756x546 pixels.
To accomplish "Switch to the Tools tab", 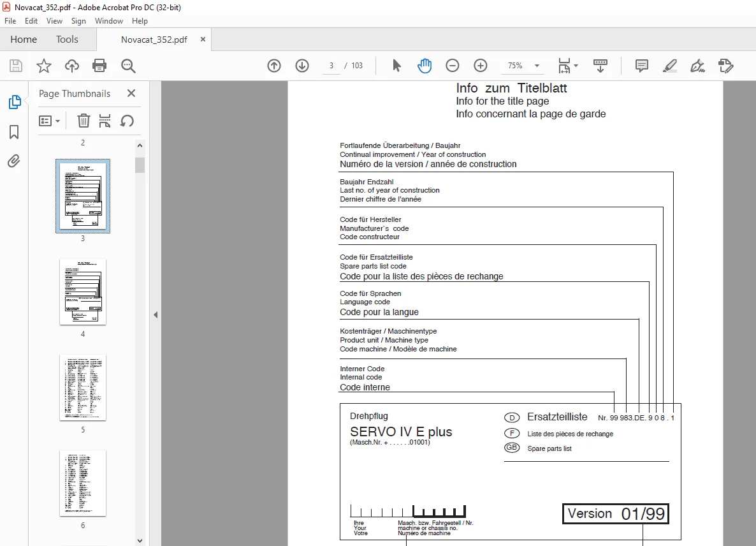I will 67,39.
